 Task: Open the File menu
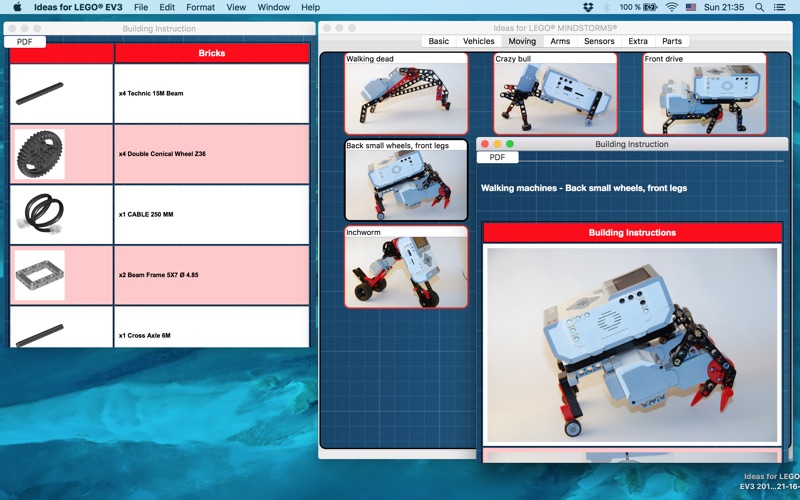[141, 7]
